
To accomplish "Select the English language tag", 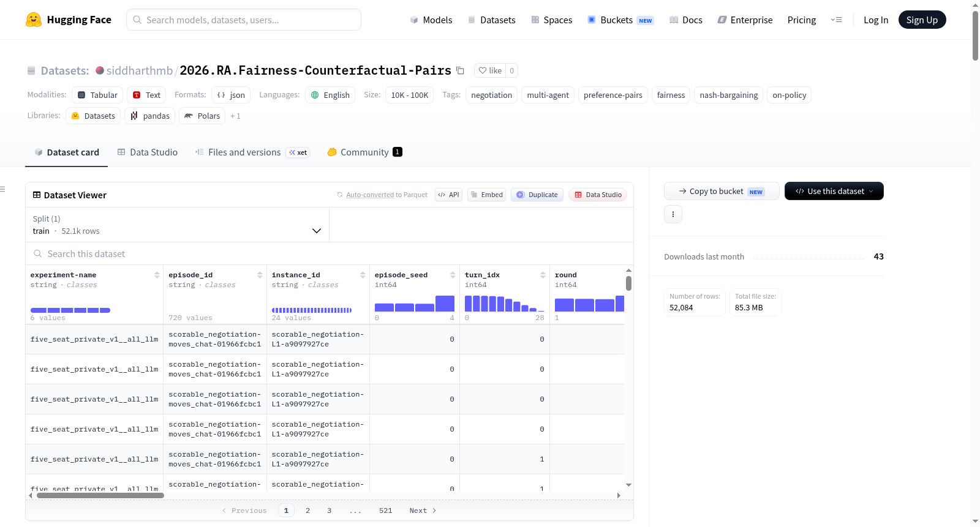I will 330,95.
